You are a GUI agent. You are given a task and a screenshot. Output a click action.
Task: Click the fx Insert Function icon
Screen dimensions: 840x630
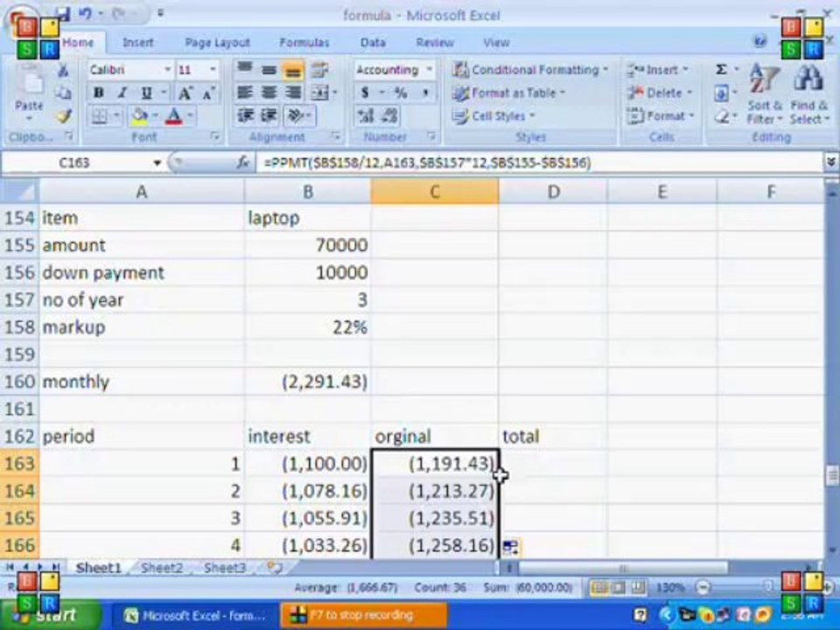click(243, 163)
